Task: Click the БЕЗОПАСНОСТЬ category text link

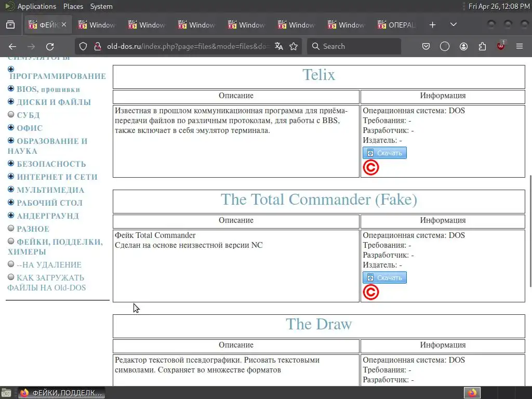Action: pyautogui.click(x=51, y=164)
